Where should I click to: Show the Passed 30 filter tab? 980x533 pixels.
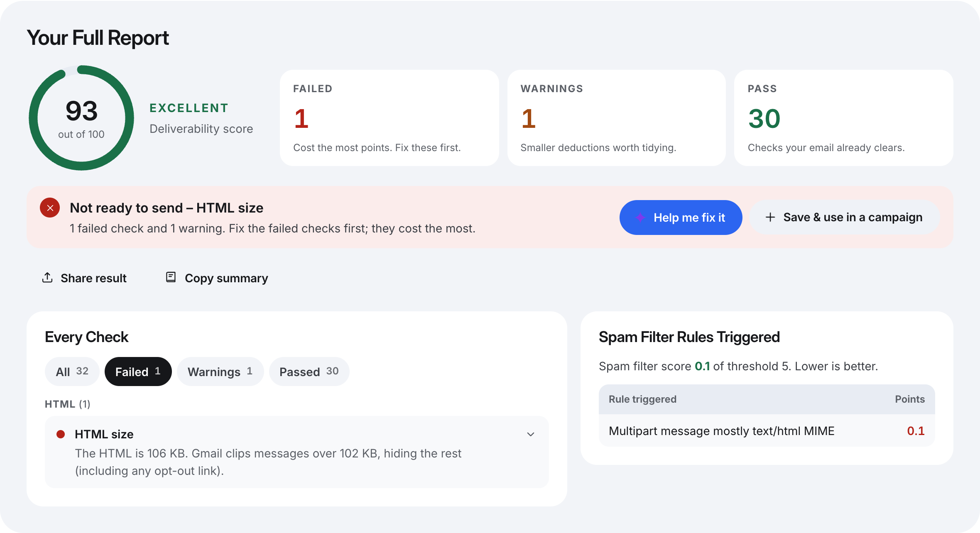pos(309,372)
